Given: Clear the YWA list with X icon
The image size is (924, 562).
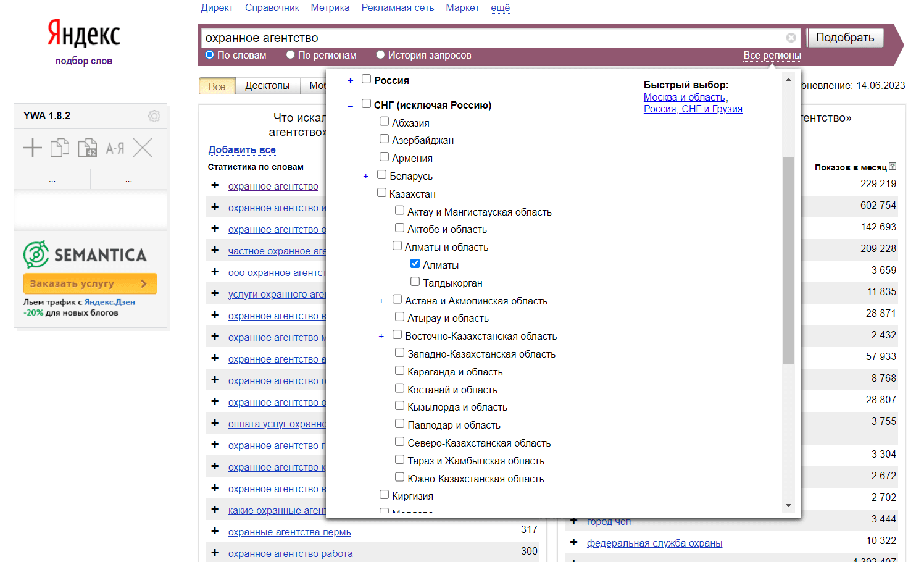Looking at the screenshot, I should (x=143, y=148).
